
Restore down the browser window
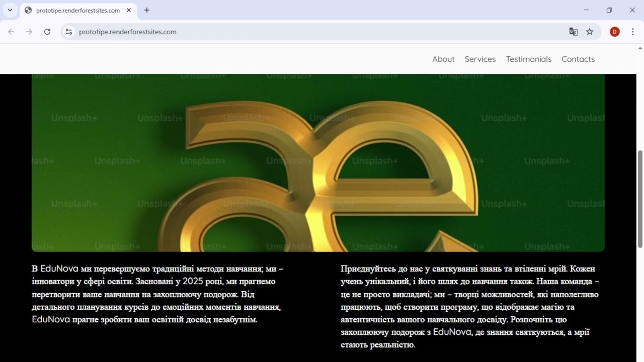(609, 10)
